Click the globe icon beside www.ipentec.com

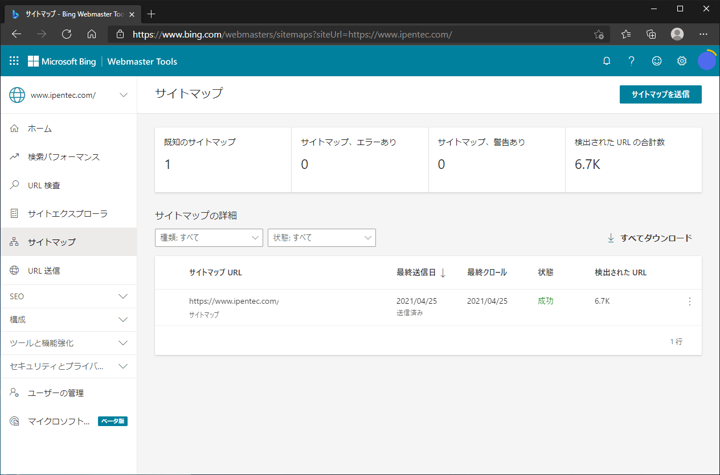click(x=17, y=95)
